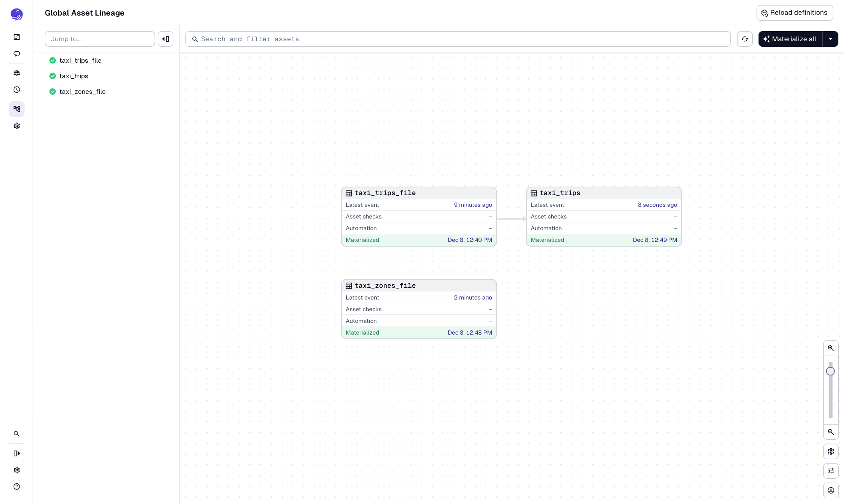
Task: Toggle the sidebar collapse arrow next to Jump to
Action: point(165,39)
